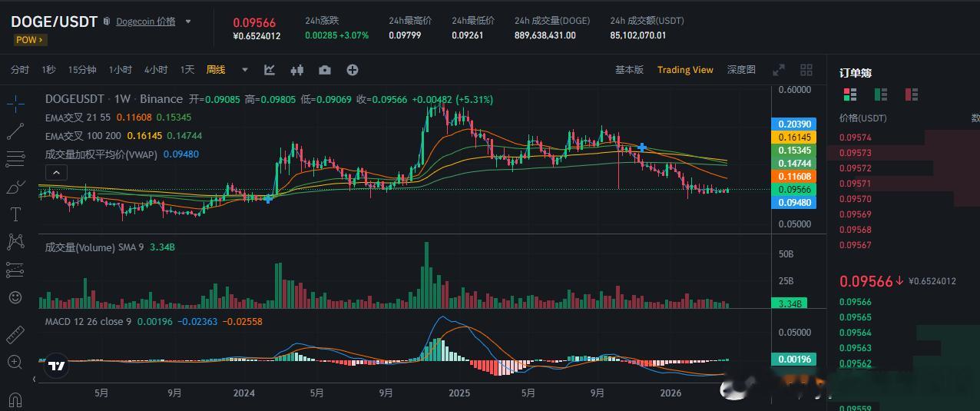
Task: Select the brush drawing tool
Action: pyautogui.click(x=15, y=187)
